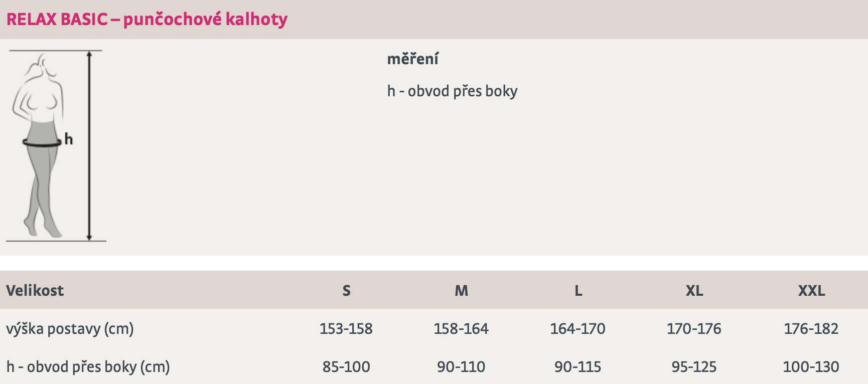Click the hip circumference value 100-130

(811, 367)
